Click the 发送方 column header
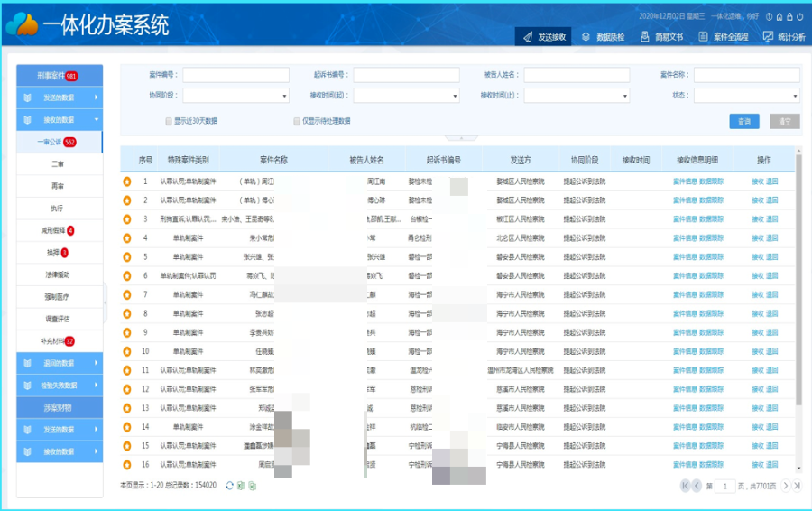Screen dimensions: 812x511 pyautogui.click(x=521, y=160)
